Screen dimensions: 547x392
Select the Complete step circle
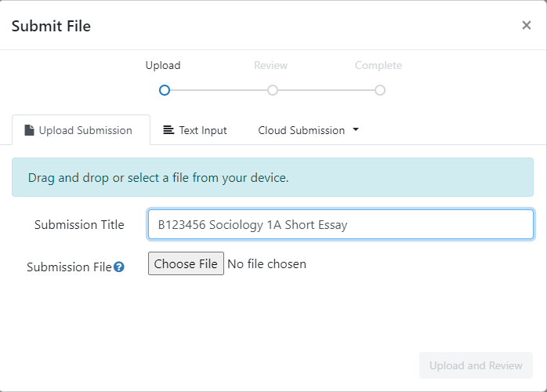(379, 90)
